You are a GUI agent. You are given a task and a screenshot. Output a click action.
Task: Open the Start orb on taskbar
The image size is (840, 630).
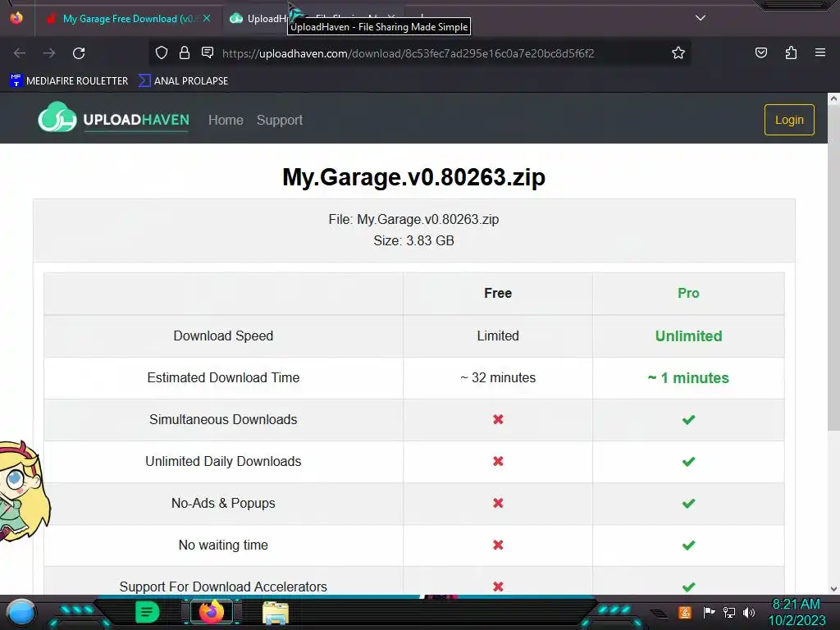[21, 612]
